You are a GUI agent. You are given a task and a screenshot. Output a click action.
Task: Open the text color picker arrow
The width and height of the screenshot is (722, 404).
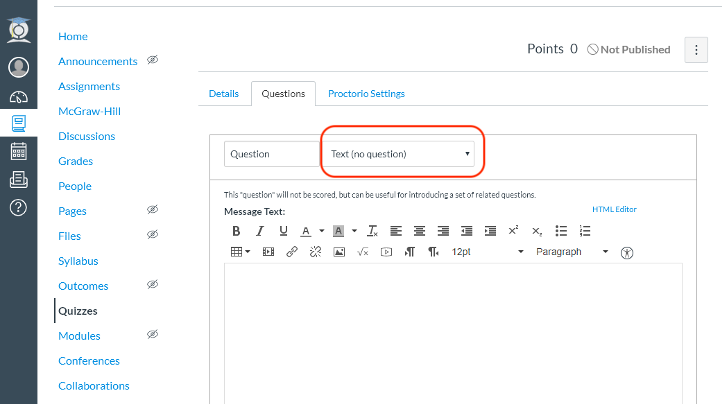pyautogui.click(x=322, y=231)
